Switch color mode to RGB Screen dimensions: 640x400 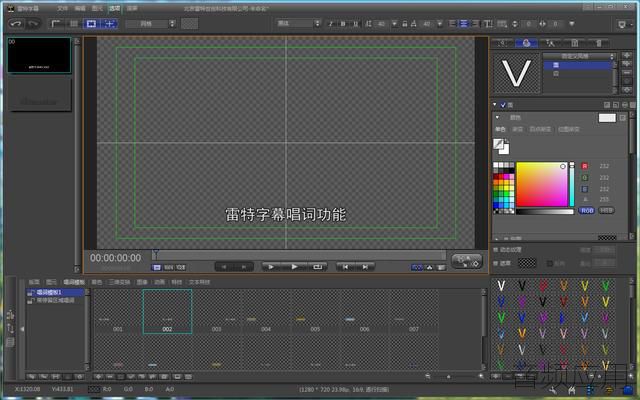pyautogui.click(x=587, y=211)
